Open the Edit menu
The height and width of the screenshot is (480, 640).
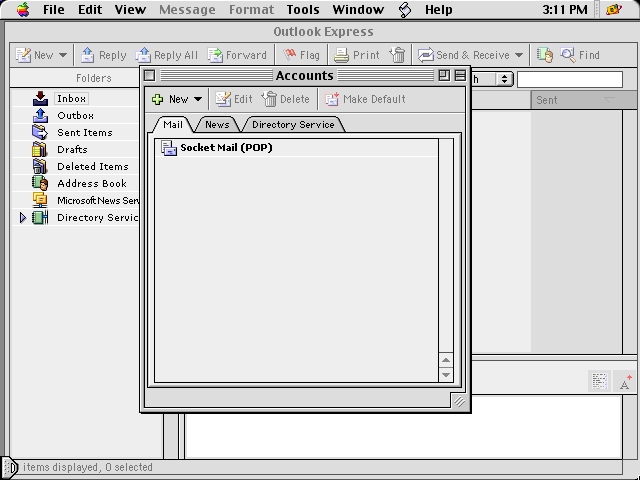coord(90,9)
